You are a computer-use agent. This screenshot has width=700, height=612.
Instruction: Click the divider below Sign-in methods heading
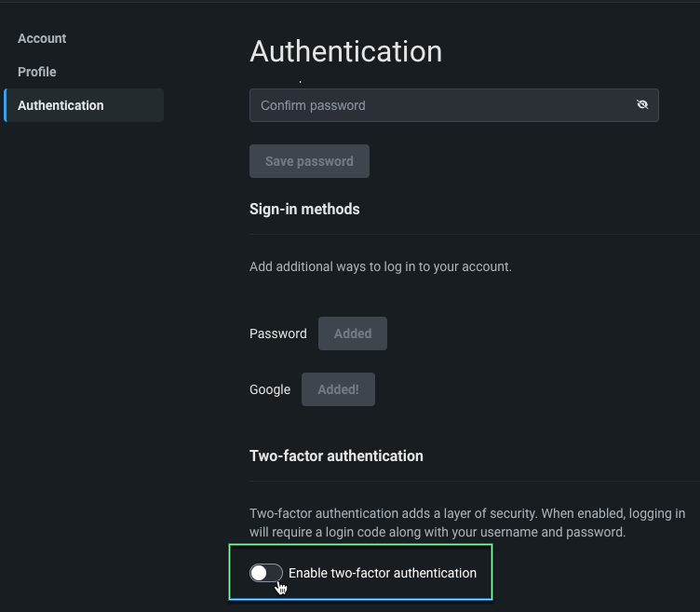[x=473, y=235]
